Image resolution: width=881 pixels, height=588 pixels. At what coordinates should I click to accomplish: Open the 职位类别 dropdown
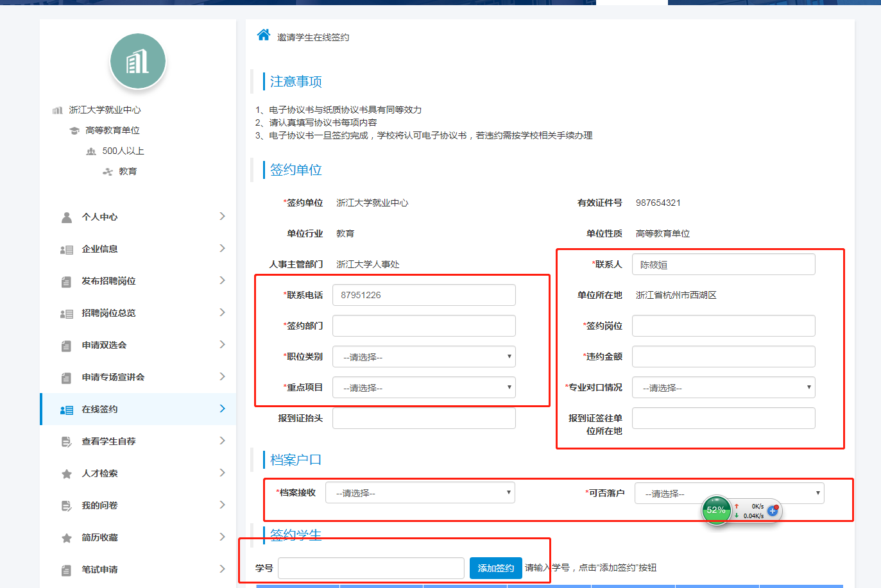(423, 357)
